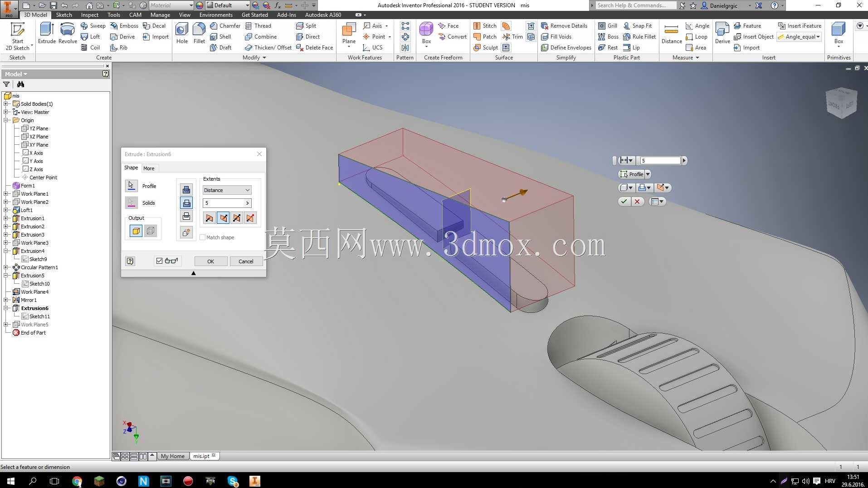Select the Intersect operation in Extrude dialog
Image resolution: width=868 pixels, height=488 pixels.
[186, 216]
